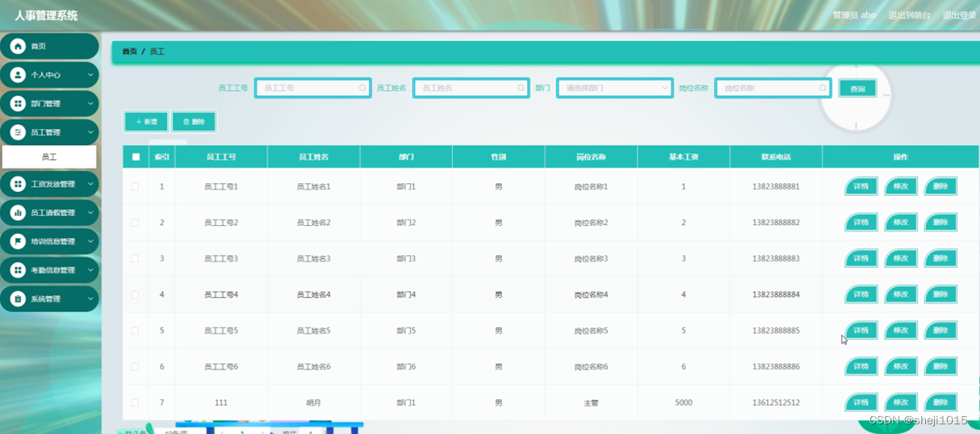
Task: Check the checkbox for row 4
Action: click(x=135, y=294)
